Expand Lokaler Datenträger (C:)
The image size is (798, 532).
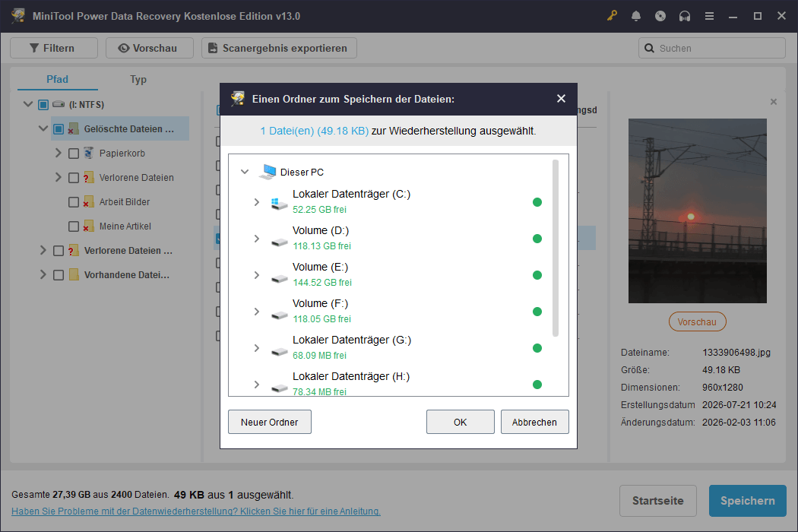[x=257, y=202]
